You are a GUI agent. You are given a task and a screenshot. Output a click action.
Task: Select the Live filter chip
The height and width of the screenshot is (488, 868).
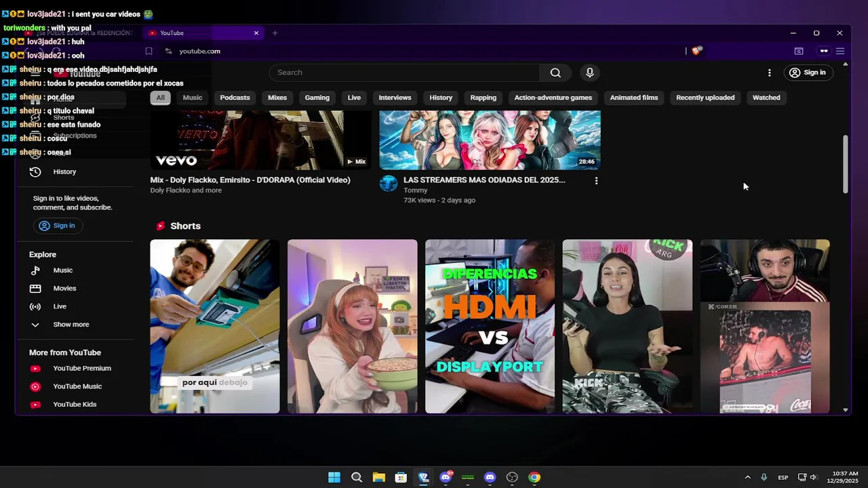[354, 98]
